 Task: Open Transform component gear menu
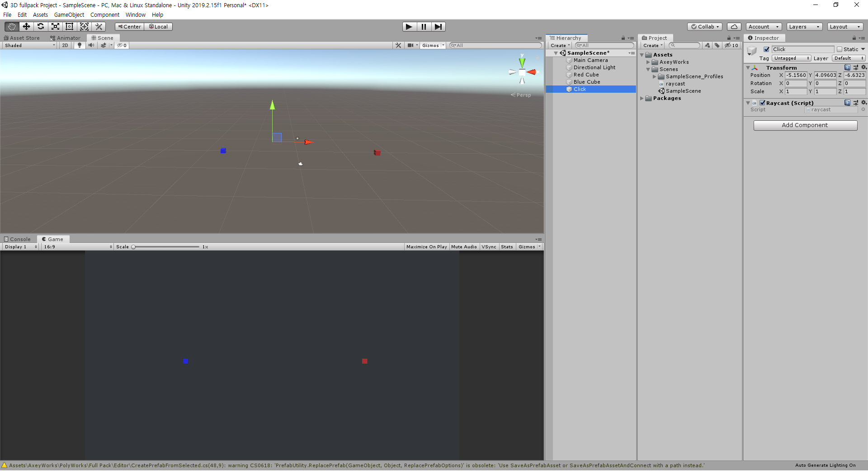pyautogui.click(x=863, y=67)
